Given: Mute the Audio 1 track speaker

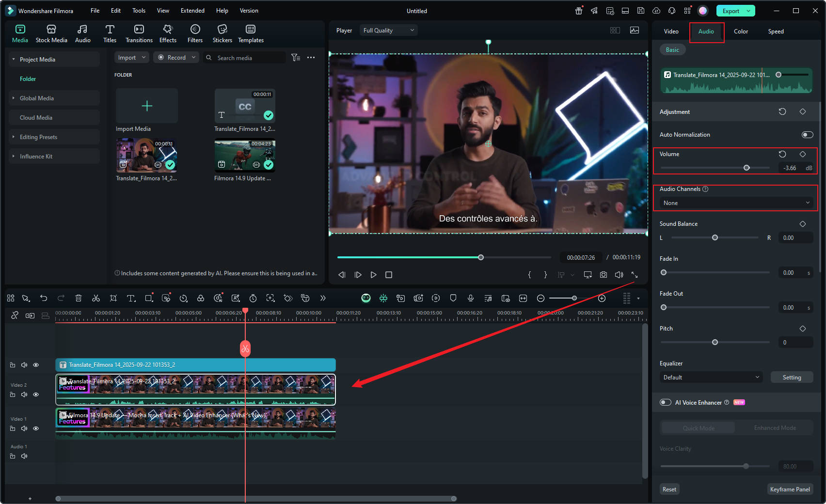Looking at the screenshot, I should click(x=24, y=456).
